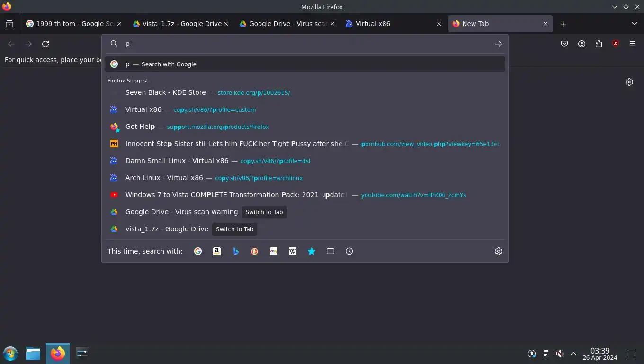Go back with the back arrow

[11, 44]
